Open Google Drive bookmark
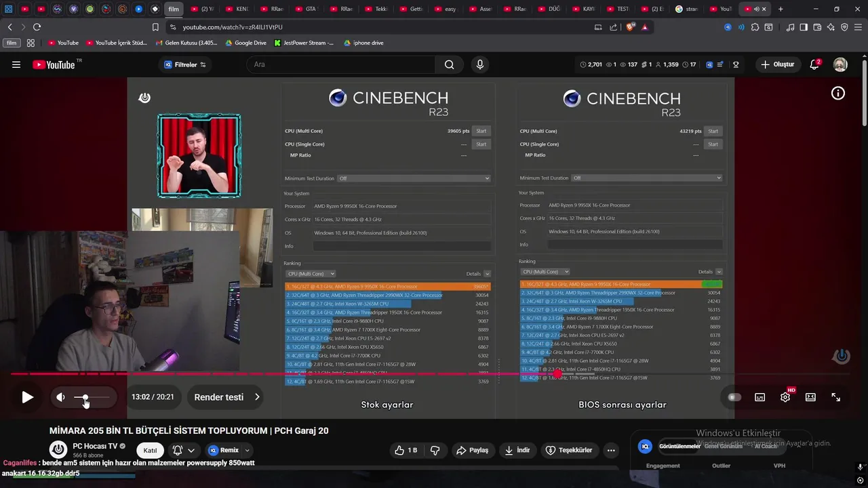Screen dimensions: 868x488 [x=245, y=43]
